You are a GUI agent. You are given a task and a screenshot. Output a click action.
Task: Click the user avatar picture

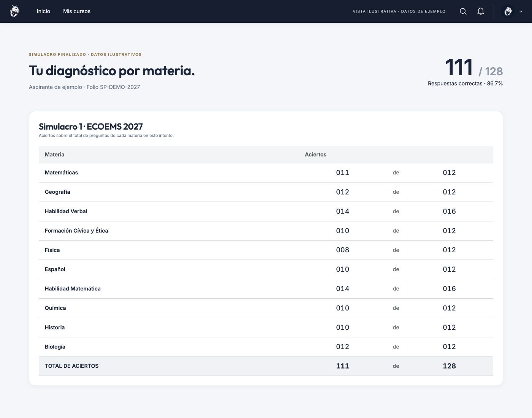coord(508,11)
